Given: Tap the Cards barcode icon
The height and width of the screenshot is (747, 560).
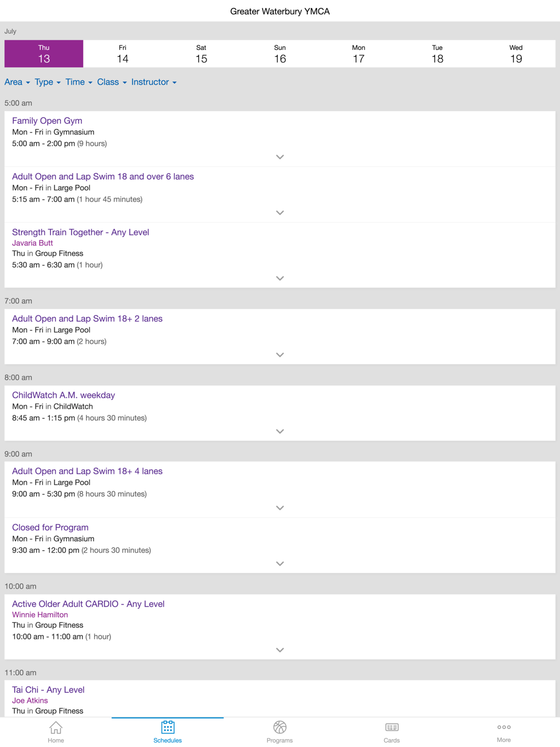Looking at the screenshot, I should click(x=391, y=727).
